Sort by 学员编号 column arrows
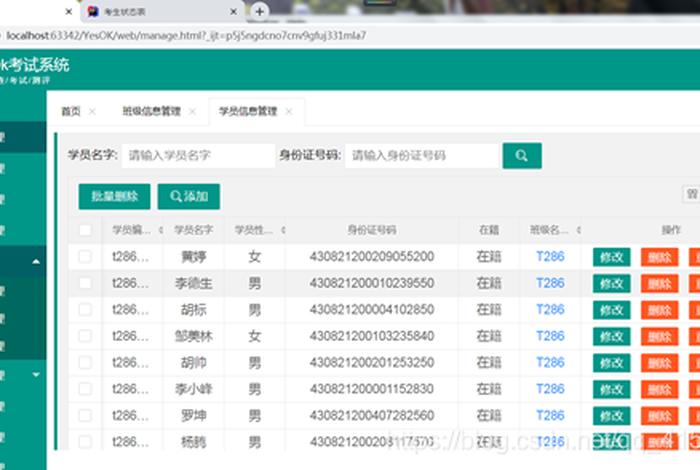 pos(160,230)
